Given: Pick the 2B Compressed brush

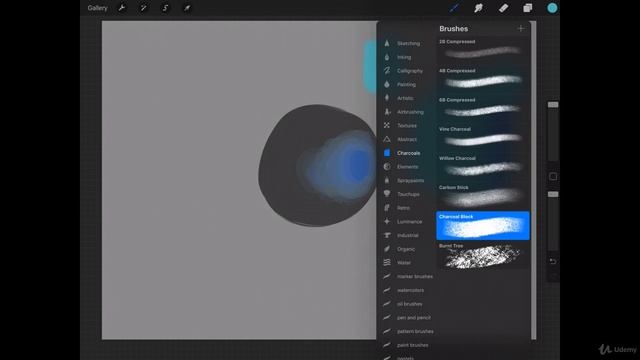Looking at the screenshot, I should click(x=483, y=50).
